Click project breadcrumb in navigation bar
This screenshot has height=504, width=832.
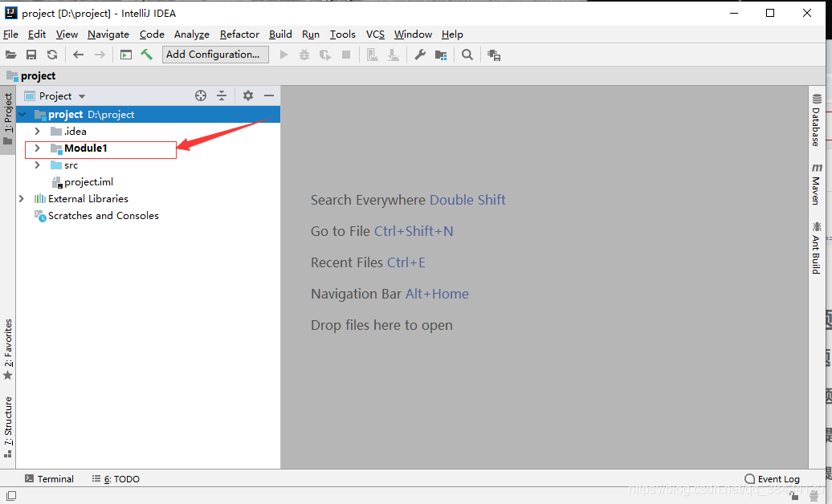tap(31, 76)
